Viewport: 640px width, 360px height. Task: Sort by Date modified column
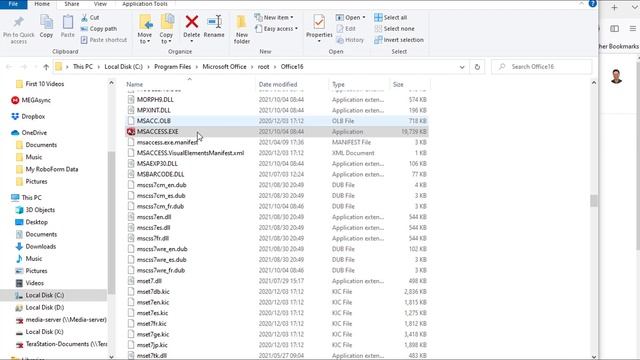pos(278,84)
